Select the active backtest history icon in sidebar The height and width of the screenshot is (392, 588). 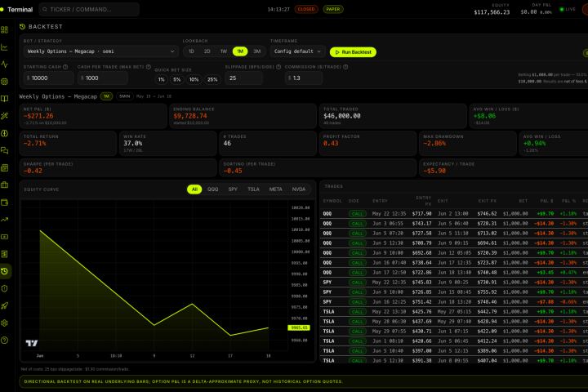pyautogui.click(x=5, y=271)
